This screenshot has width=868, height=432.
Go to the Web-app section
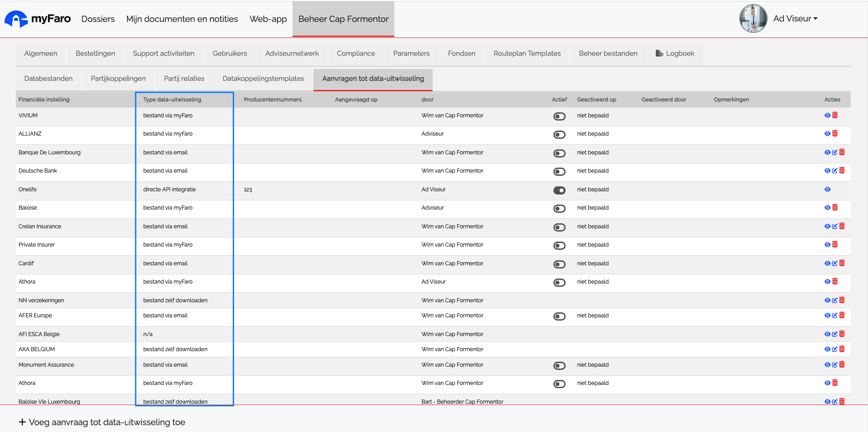(268, 19)
